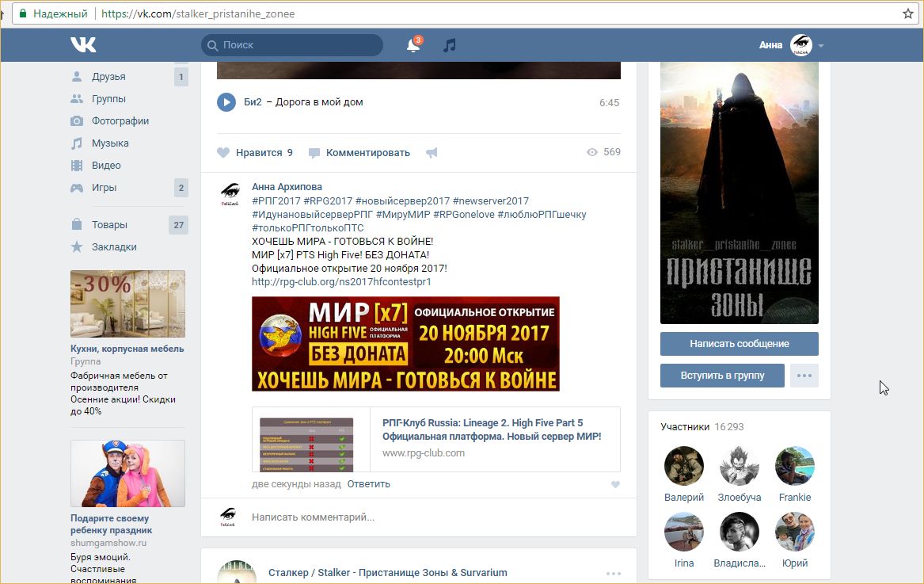Open the notifications bell icon

pos(413,46)
